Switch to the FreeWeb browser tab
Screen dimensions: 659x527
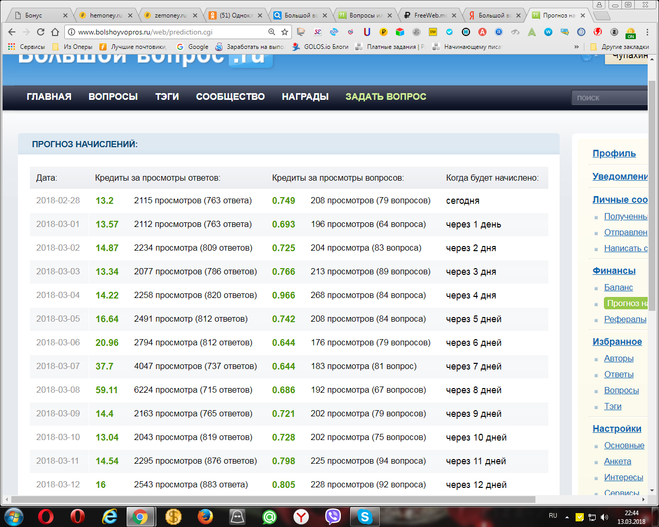pyautogui.click(x=433, y=16)
